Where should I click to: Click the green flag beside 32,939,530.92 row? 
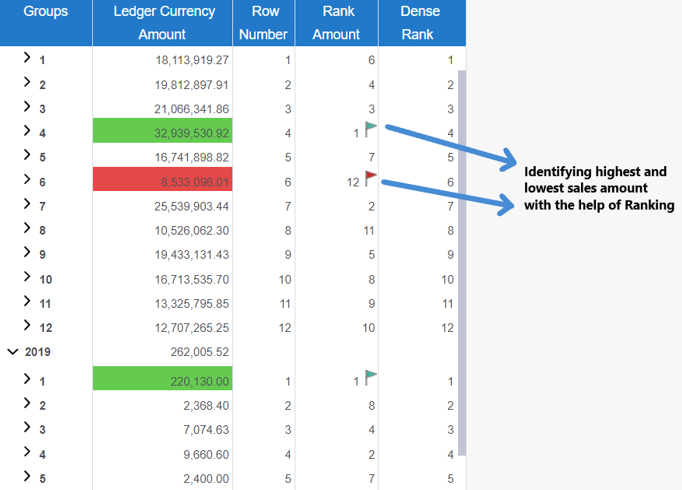pos(371,129)
